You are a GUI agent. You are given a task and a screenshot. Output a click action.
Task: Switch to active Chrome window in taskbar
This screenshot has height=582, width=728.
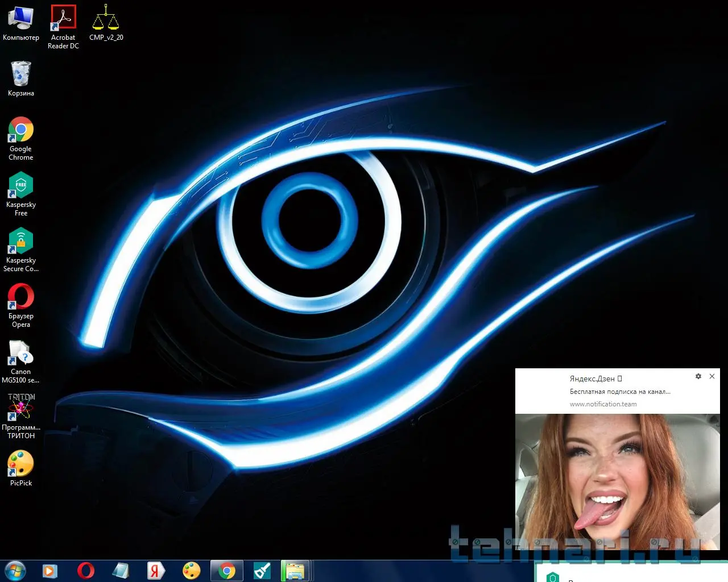pos(227,570)
